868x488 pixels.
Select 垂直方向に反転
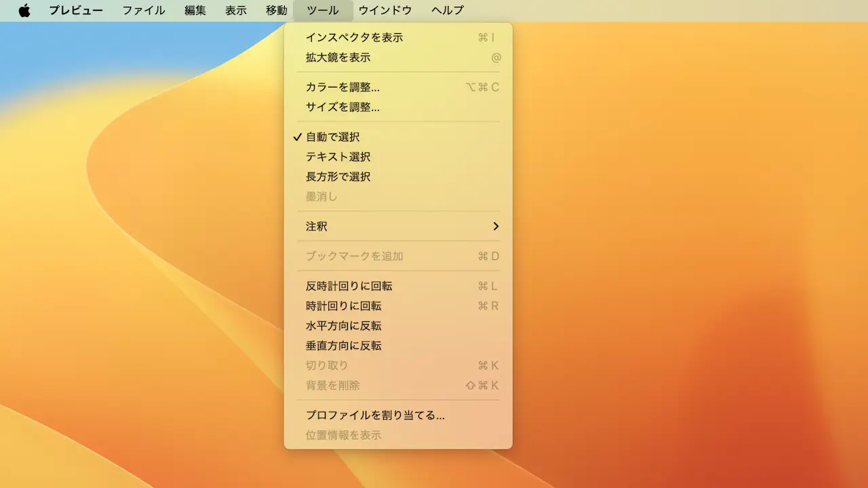coord(398,346)
